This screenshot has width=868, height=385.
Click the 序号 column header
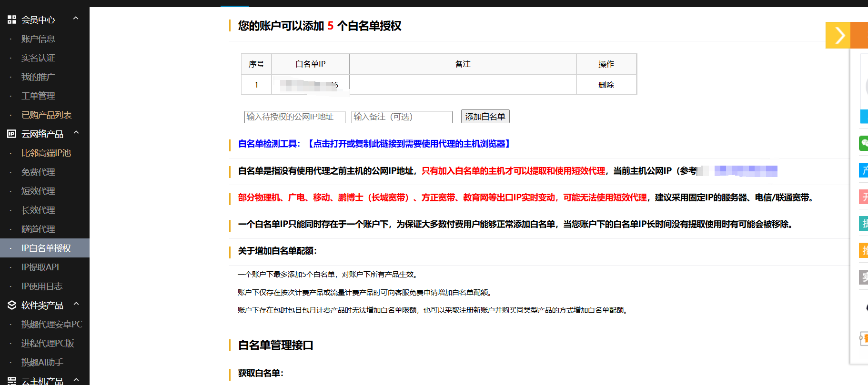[256, 64]
